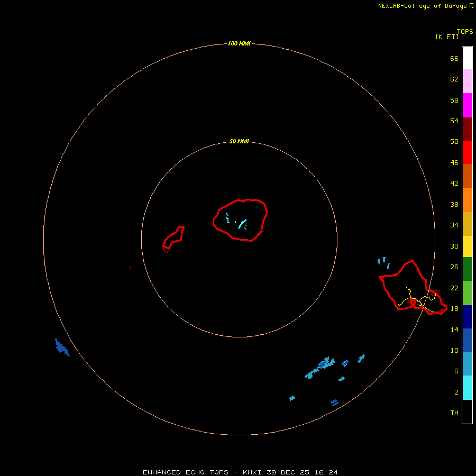Image resolution: width=476 pixels, height=476 pixels.
Task: Pick the cyan legend band
Action: pyautogui.click(x=467, y=388)
